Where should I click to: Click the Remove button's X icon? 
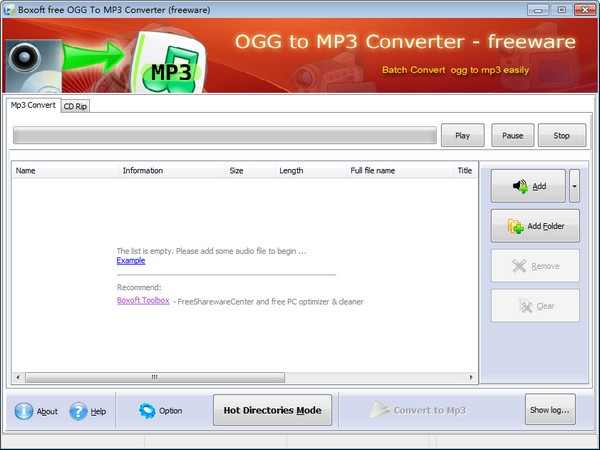[x=519, y=266]
